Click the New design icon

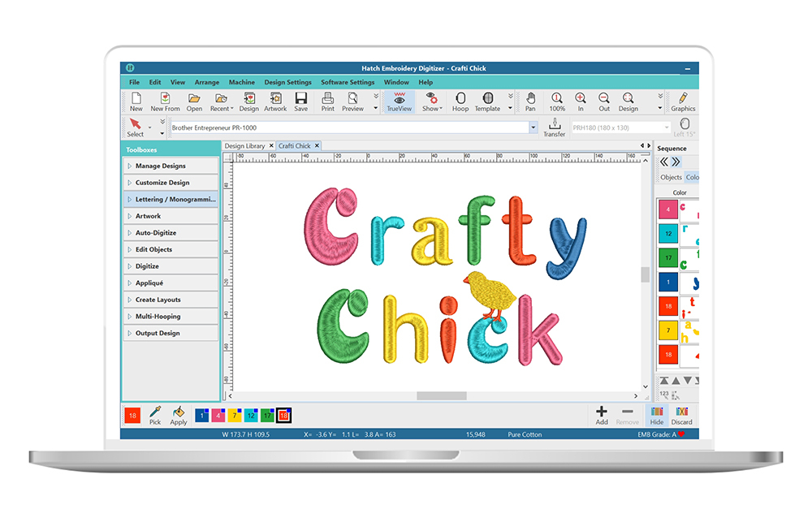point(136,101)
